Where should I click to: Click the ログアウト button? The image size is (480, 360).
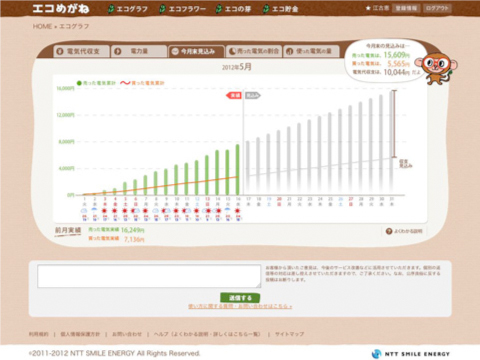(x=437, y=8)
